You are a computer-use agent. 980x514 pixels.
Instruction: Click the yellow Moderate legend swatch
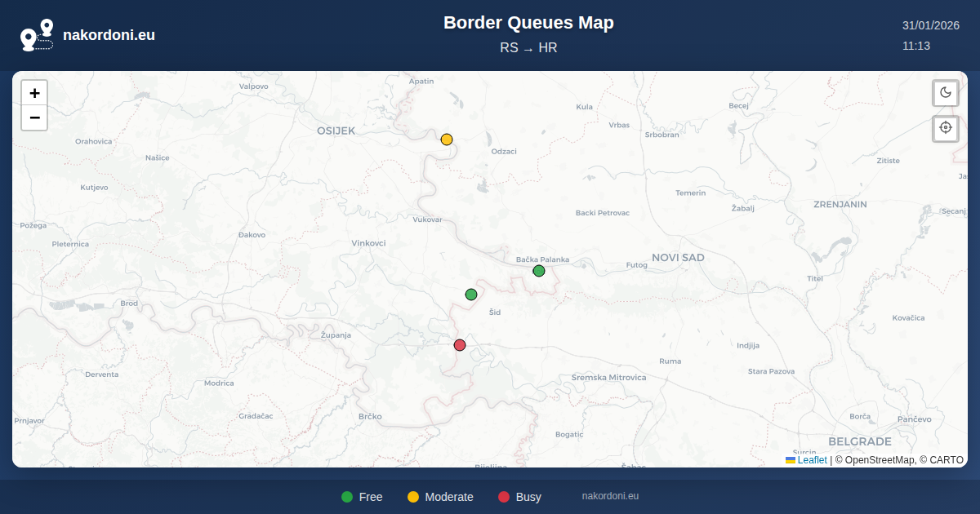[x=413, y=497]
